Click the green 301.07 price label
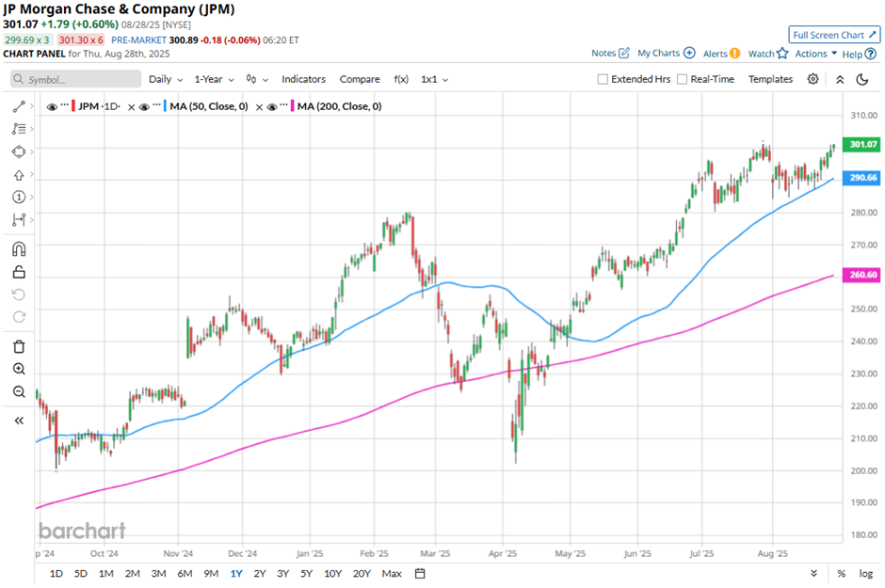Image resolution: width=885 pixels, height=588 pixels. click(861, 144)
